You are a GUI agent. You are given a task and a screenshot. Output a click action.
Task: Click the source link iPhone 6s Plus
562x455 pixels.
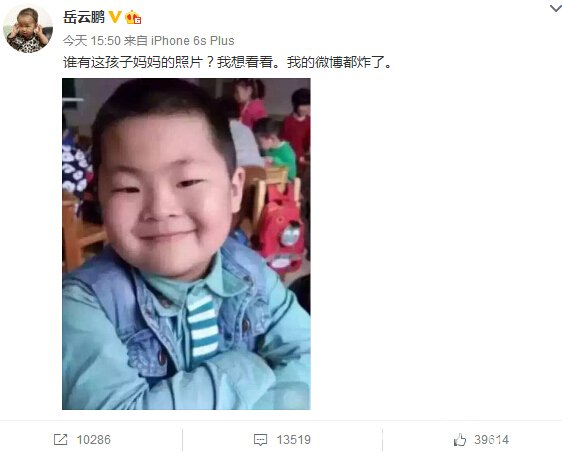(x=192, y=41)
